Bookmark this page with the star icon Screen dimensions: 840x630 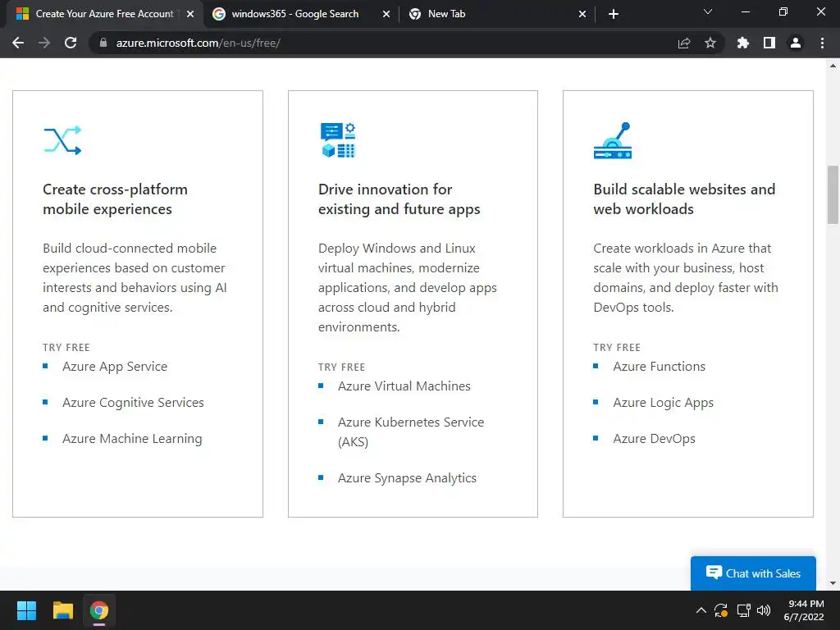(x=710, y=43)
